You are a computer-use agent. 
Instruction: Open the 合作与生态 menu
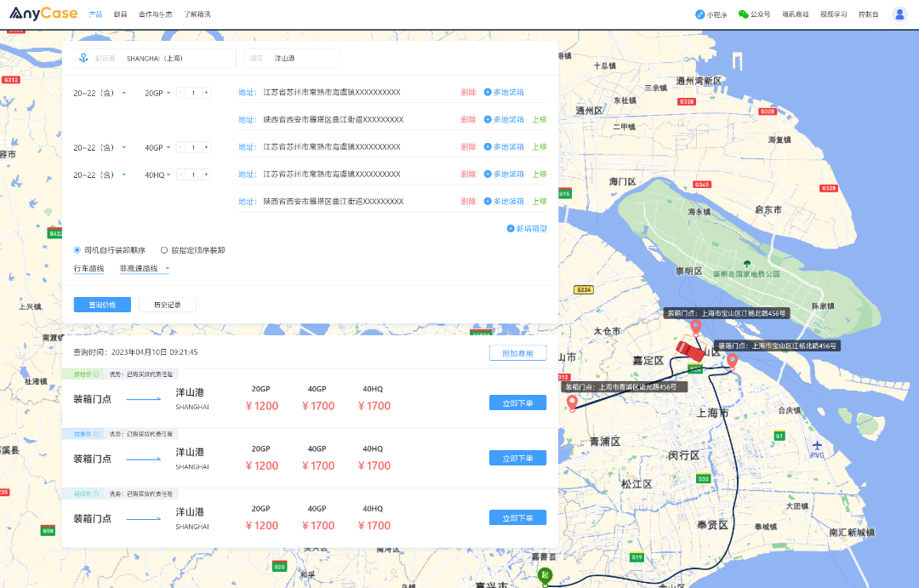pyautogui.click(x=156, y=14)
